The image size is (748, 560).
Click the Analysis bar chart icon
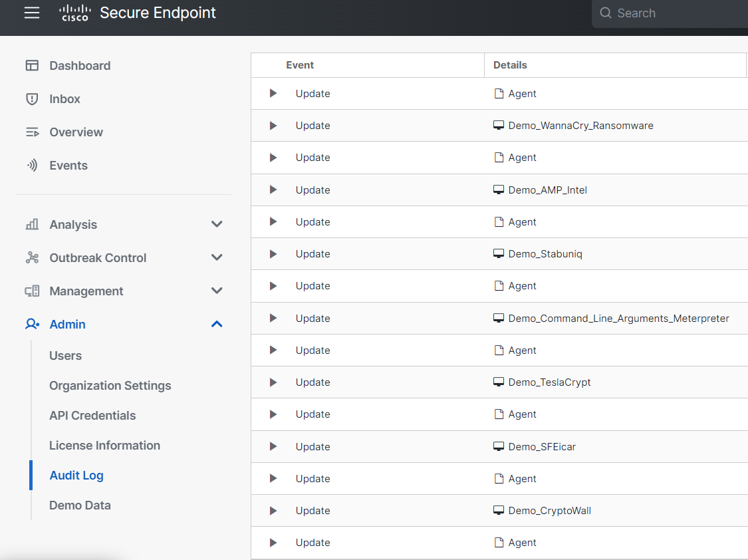click(x=32, y=225)
